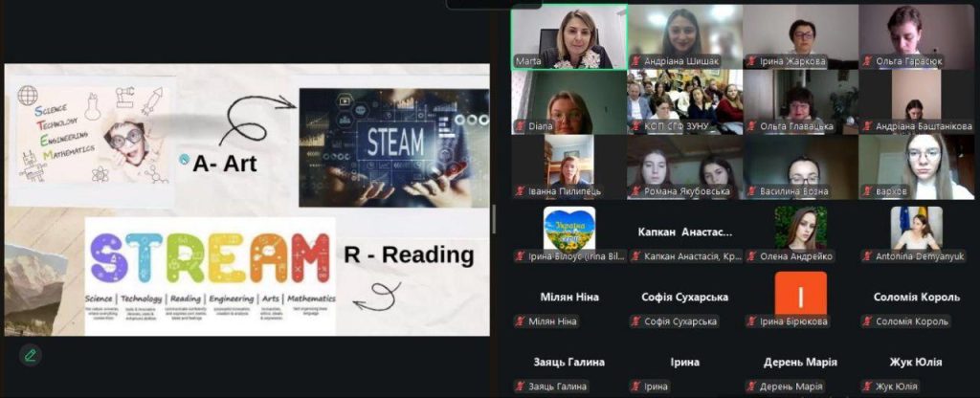The height and width of the screenshot is (398, 980).
Task: Click muted mic icon beside Ольга Гарасюк
Action: pyautogui.click(x=868, y=61)
